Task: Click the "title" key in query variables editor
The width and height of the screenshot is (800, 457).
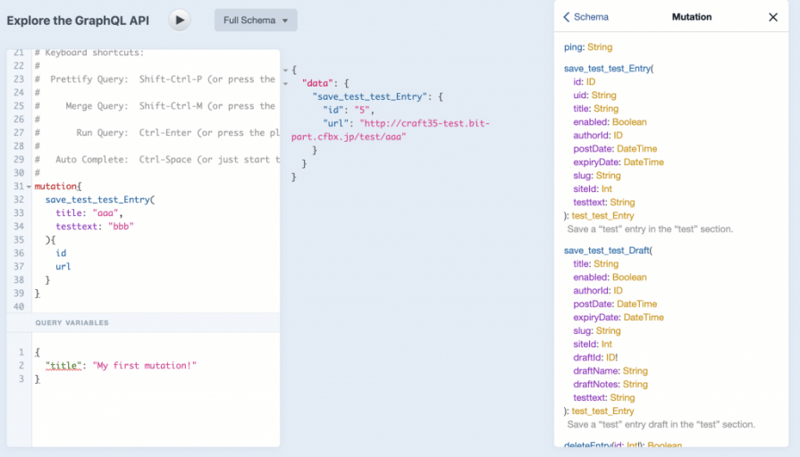Action: (x=65, y=366)
